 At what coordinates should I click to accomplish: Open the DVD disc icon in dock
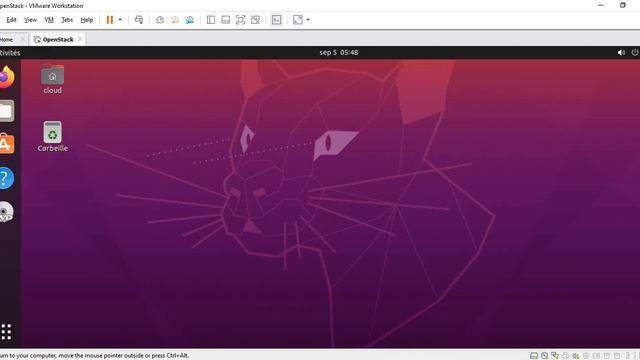click(x=7, y=212)
